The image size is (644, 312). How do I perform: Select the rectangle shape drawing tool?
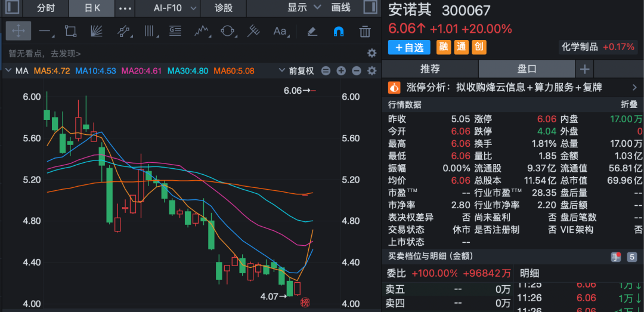pos(70,31)
